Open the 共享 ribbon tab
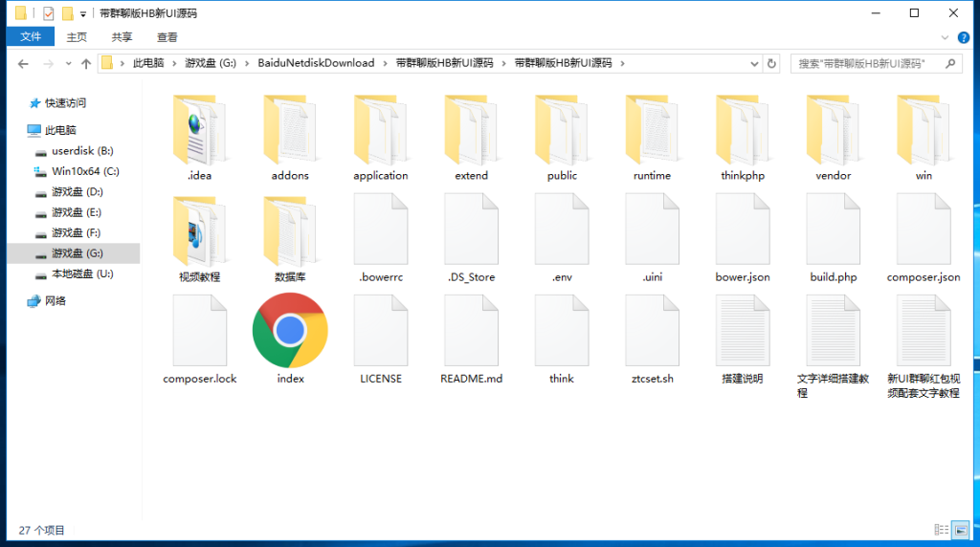The width and height of the screenshot is (980, 547). [122, 37]
